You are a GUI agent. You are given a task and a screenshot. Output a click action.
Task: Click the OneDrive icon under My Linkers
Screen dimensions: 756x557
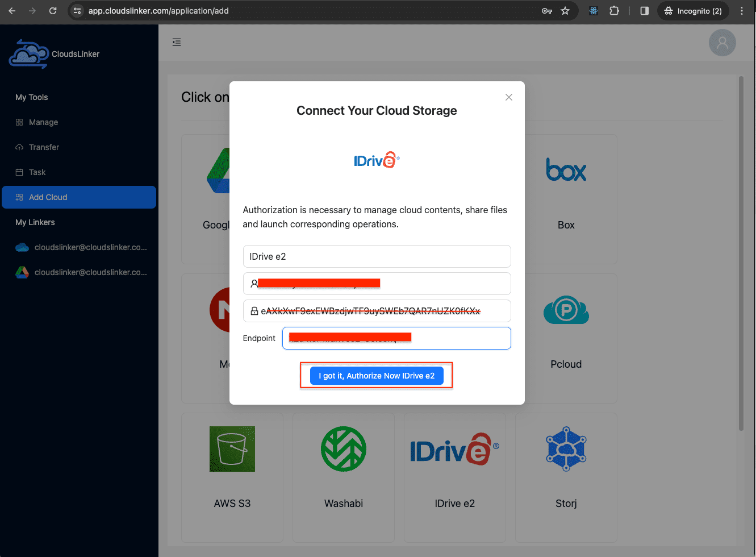tap(22, 247)
